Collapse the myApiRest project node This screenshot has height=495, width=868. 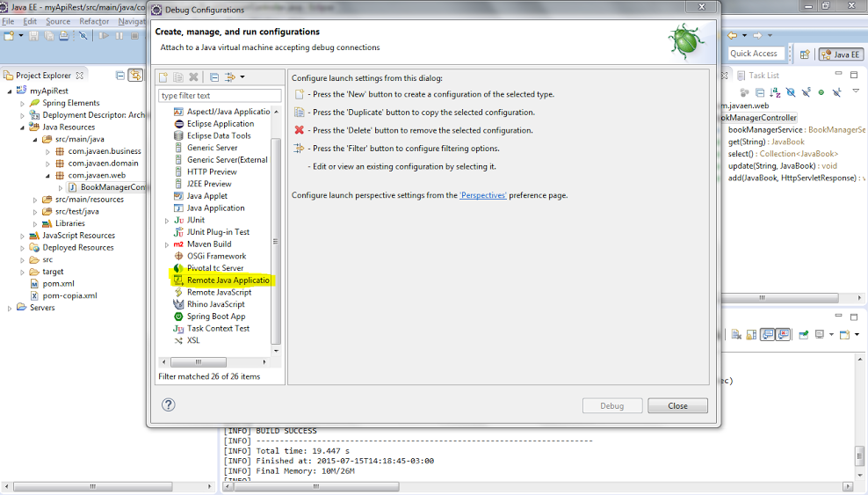pos(10,91)
